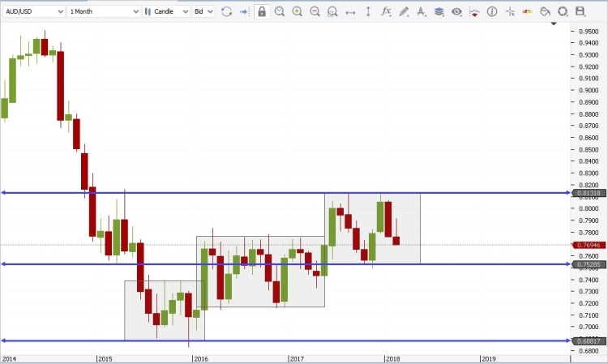
Task: Click the auto-shift arrow button
Action: pyautogui.click(x=243, y=11)
